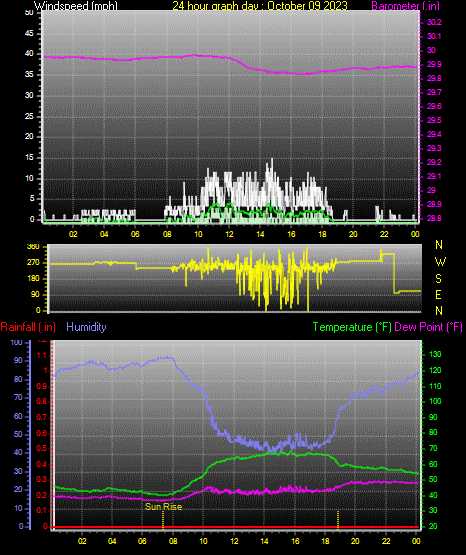Click the windspeed axis value 25

pos(29,116)
